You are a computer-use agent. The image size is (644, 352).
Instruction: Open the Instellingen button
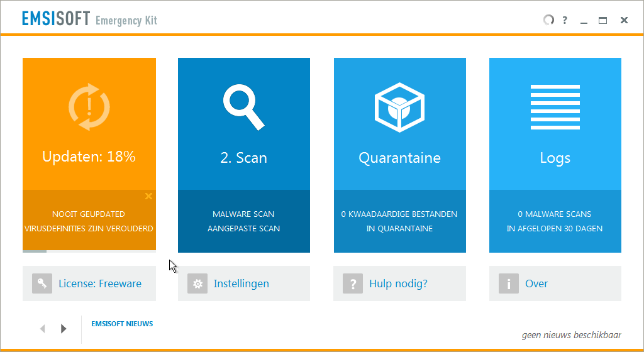[x=241, y=283]
